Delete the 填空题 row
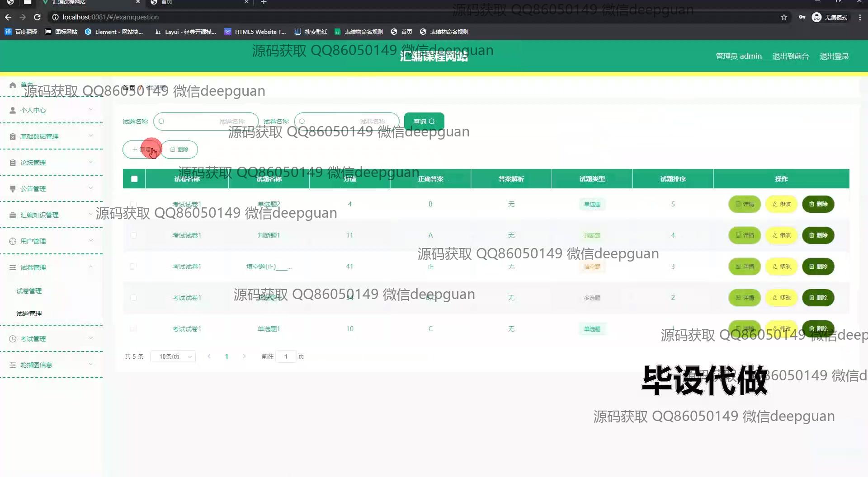Image resolution: width=868 pixels, height=477 pixels. (x=818, y=267)
